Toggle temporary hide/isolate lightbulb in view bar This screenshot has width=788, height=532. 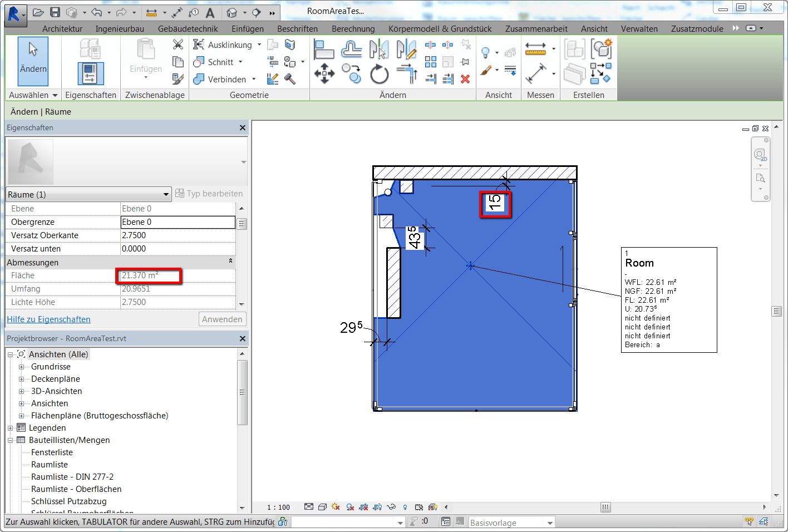(405, 507)
